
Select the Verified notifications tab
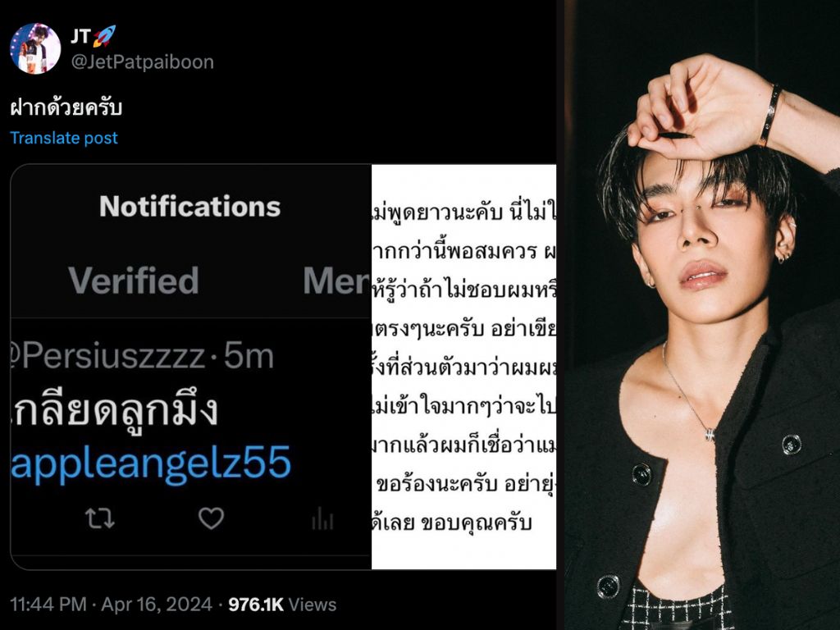pos(134,281)
